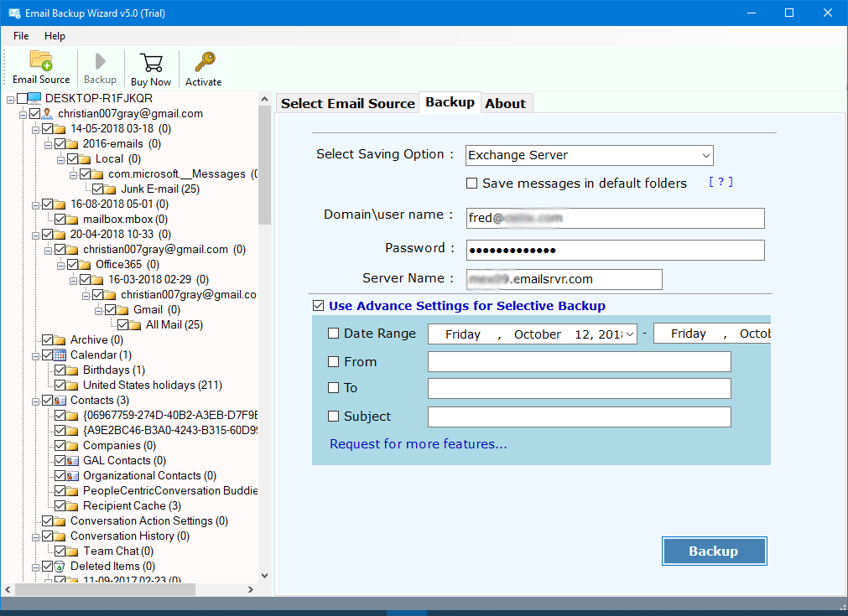Collapse the Calendar (1) node

click(x=36, y=356)
